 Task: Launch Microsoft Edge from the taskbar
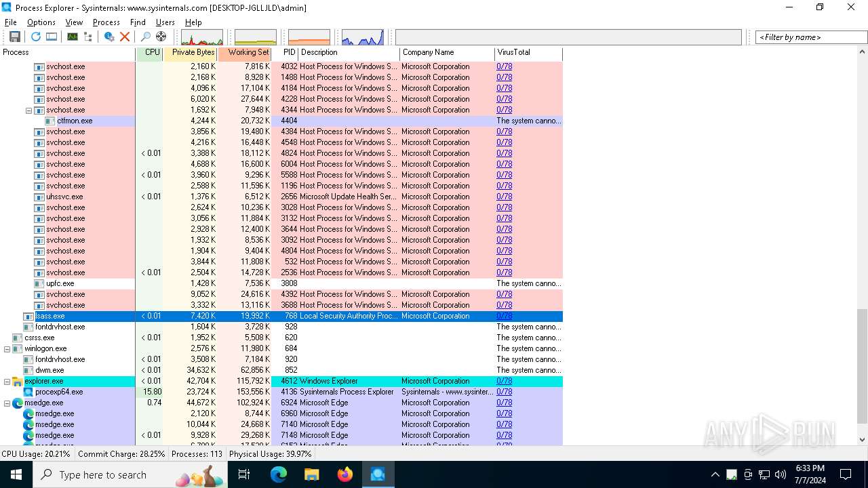[x=279, y=474]
